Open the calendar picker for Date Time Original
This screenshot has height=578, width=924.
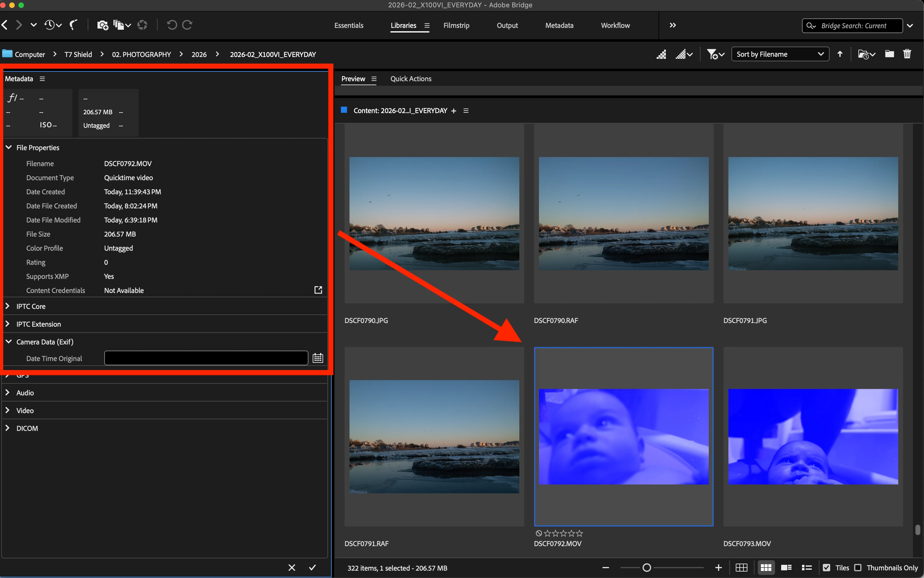[x=318, y=358]
